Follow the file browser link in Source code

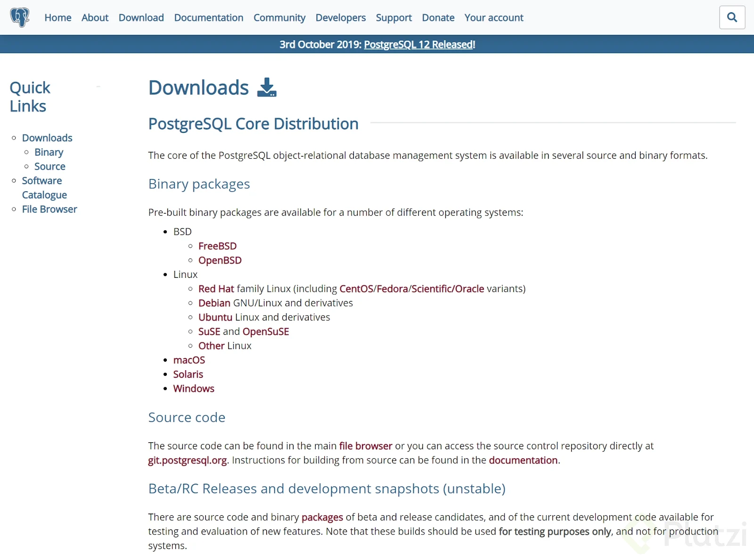pos(366,446)
